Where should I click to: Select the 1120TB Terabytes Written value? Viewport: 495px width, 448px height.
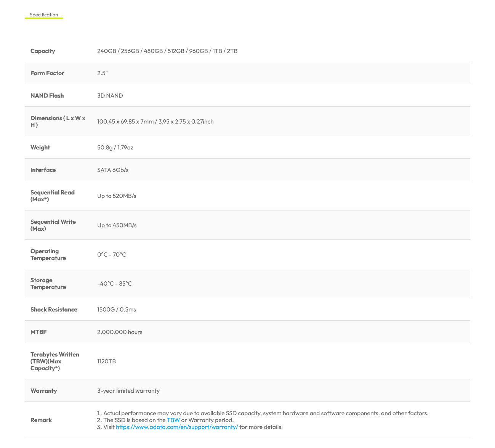pos(107,361)
